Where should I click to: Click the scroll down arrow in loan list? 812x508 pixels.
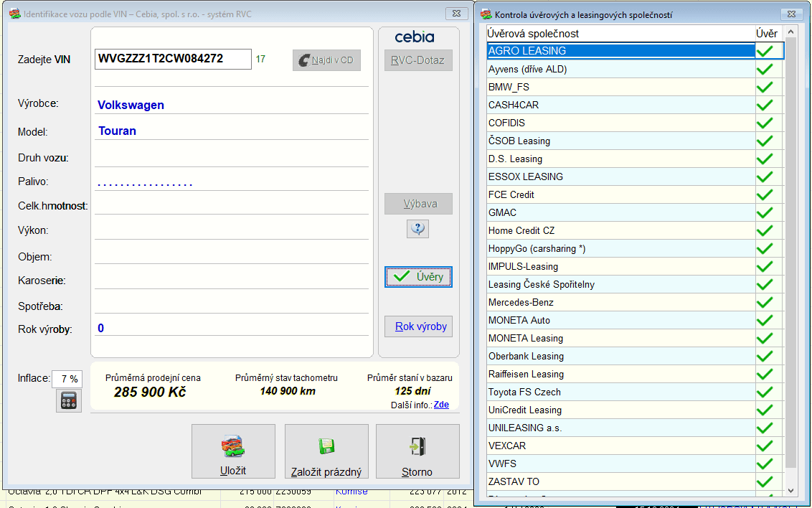[x=790, y=490]
